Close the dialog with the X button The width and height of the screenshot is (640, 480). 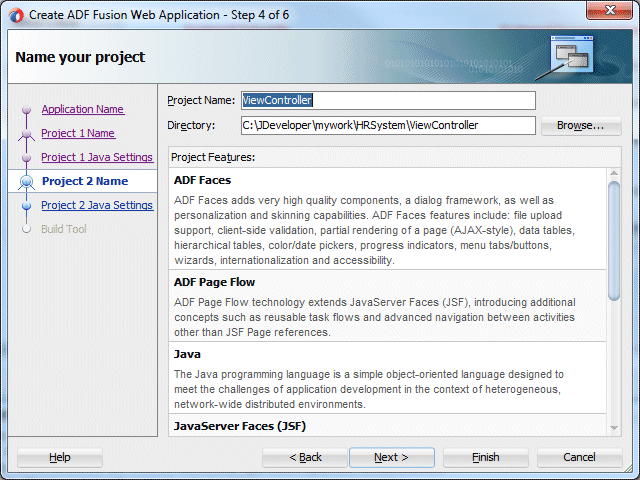pos(609,10)
